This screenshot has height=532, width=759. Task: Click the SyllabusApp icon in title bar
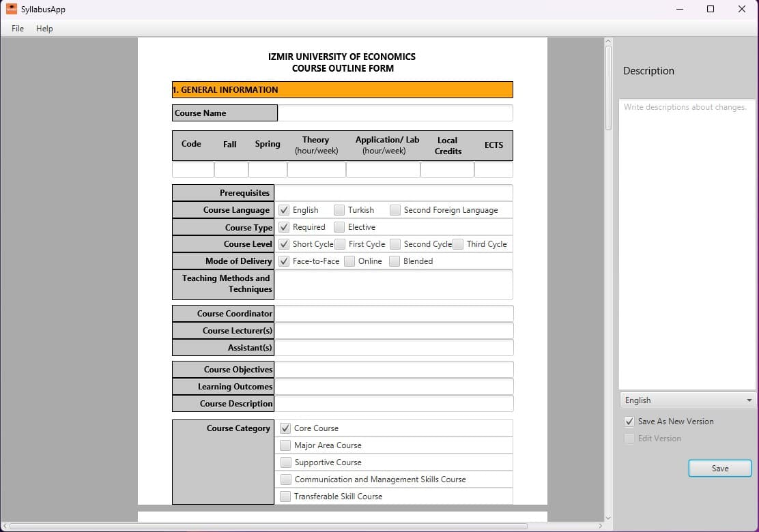click(x=11, y=9)
